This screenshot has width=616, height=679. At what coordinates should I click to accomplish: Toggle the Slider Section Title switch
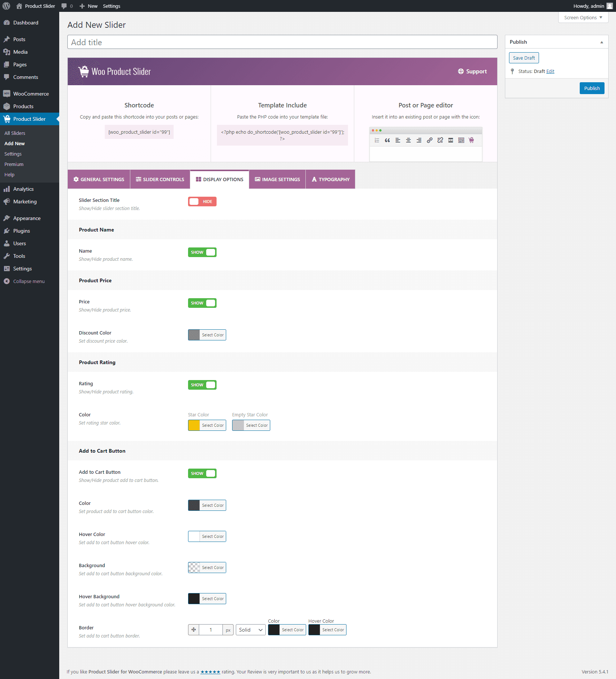pyautogui.click(x=202, y=202)
